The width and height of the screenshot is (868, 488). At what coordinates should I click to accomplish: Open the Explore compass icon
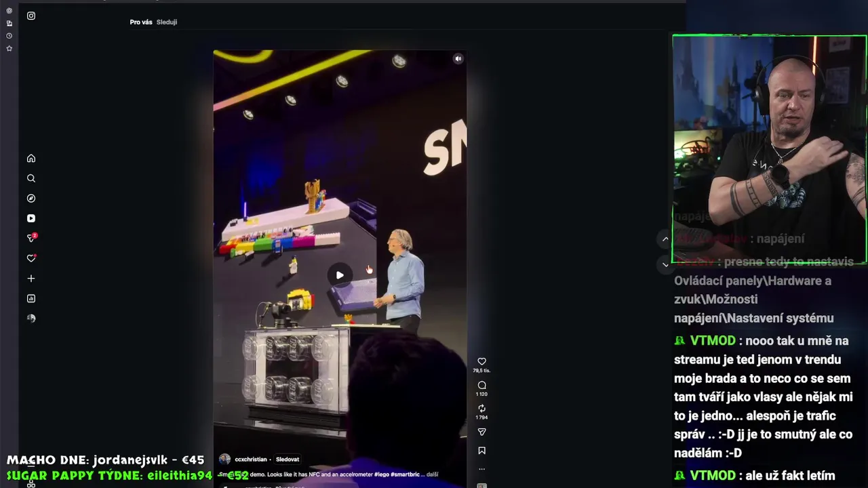pyautogui.click(x=31, y=199)
